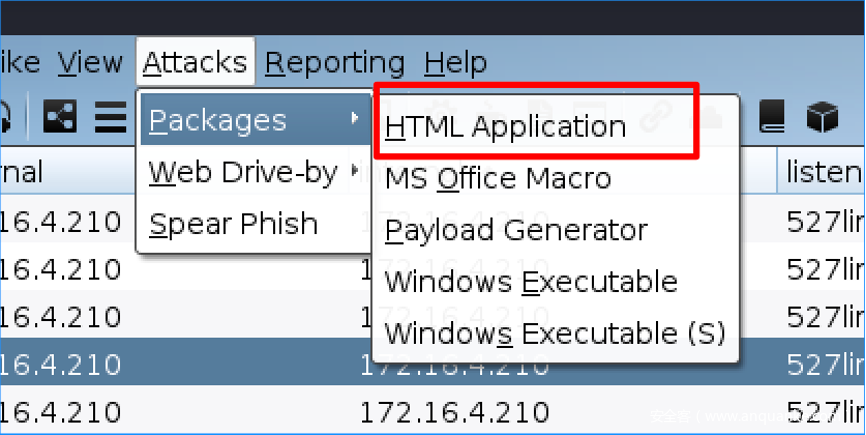Sort by the listener column header
The image size is (866, 435).
click(x=824, y=172)
